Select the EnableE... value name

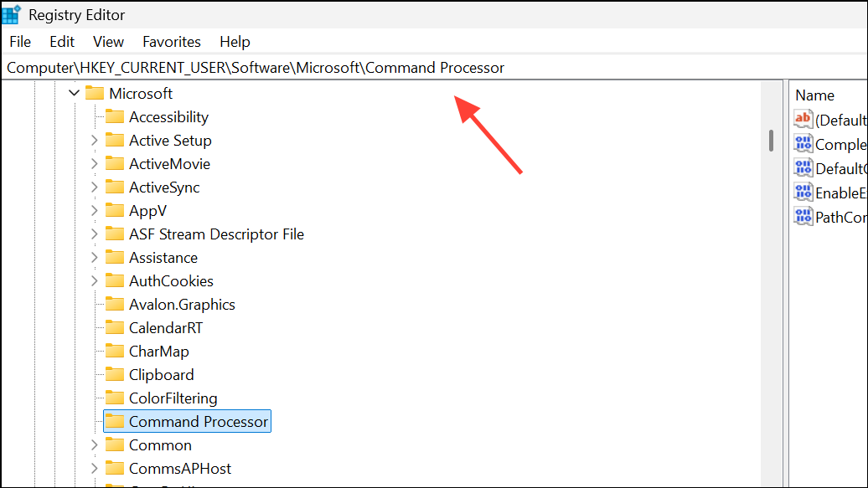click(841, 193)
